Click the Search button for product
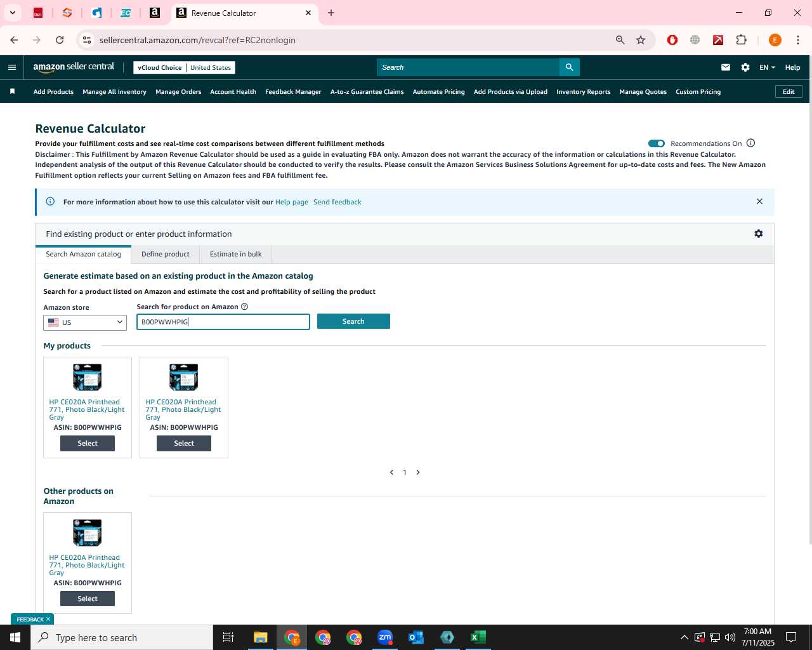The height and width of the screenshot is (650, 812). [353, 321]
